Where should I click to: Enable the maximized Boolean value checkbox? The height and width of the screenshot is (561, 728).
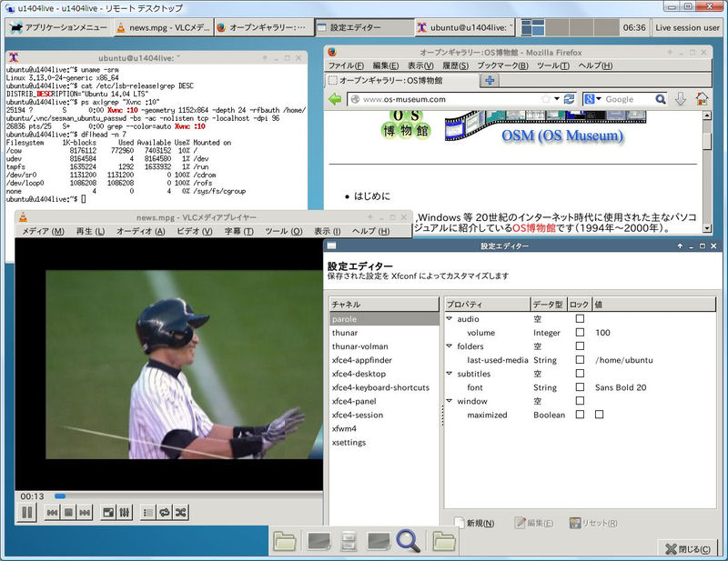[600, 415]
